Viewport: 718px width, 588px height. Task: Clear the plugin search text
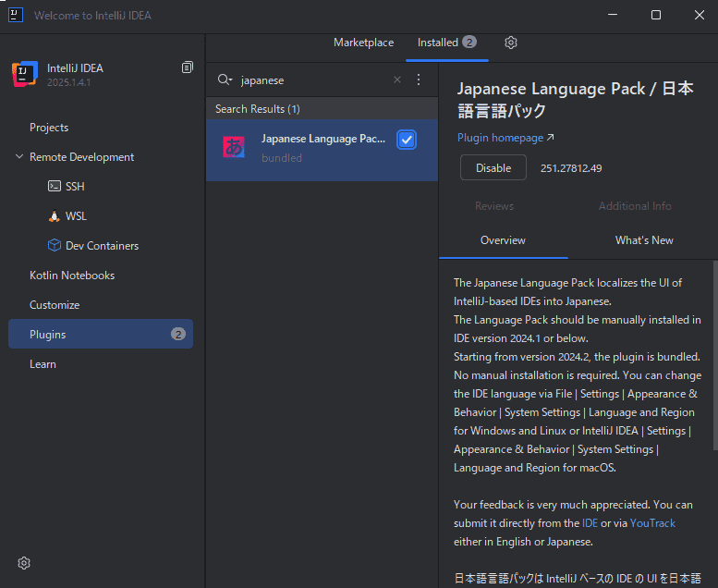click(397, 80)
